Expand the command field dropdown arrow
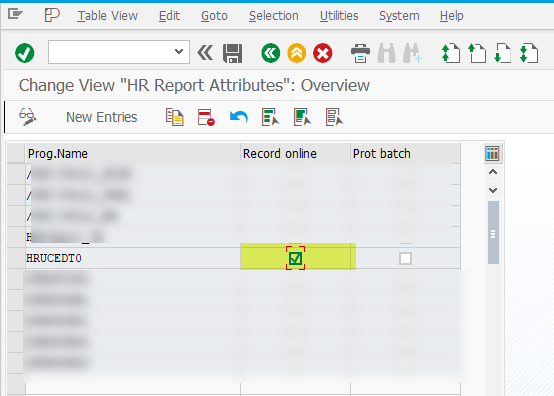 click(179, 52)
